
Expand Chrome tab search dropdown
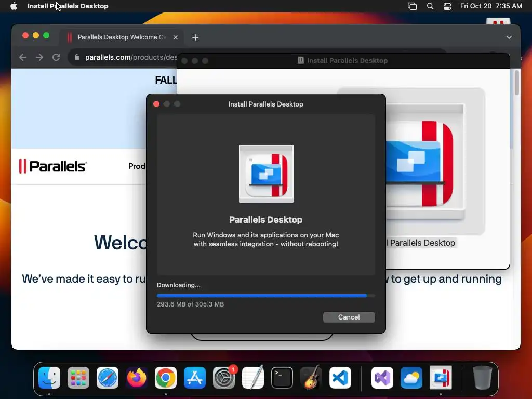[509, 37]
